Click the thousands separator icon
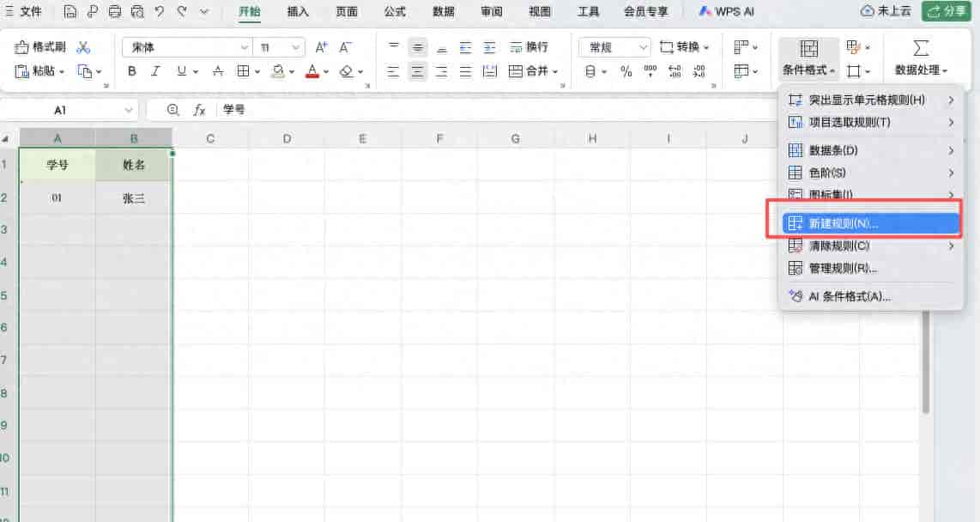Image resolution: width=980 pixels, height=522 pixels. coord(650,71)
